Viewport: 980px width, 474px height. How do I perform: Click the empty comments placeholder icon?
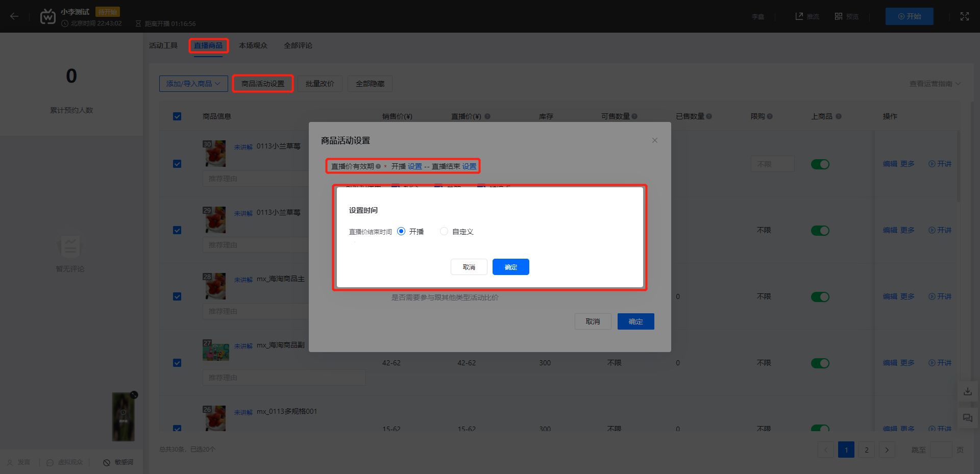[69, 247]
